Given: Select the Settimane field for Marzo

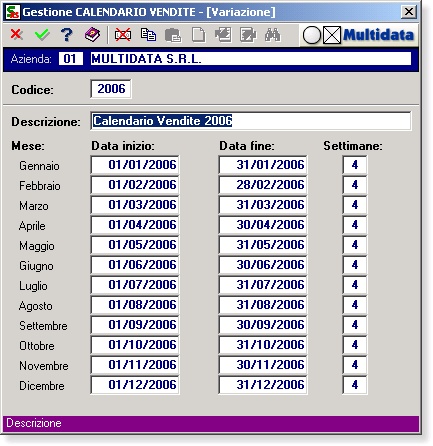Looking at the screenshot, I should click(355, 205).
